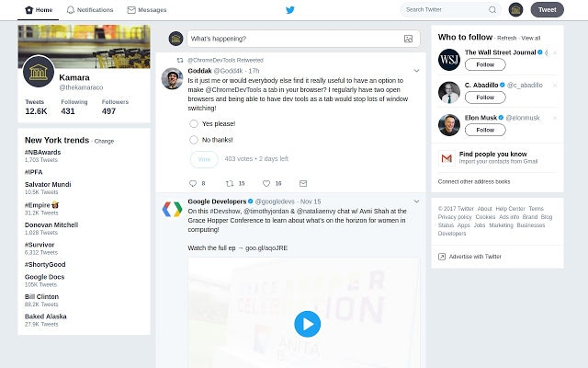Click the Google Developers logo avatar

[172, 209]
